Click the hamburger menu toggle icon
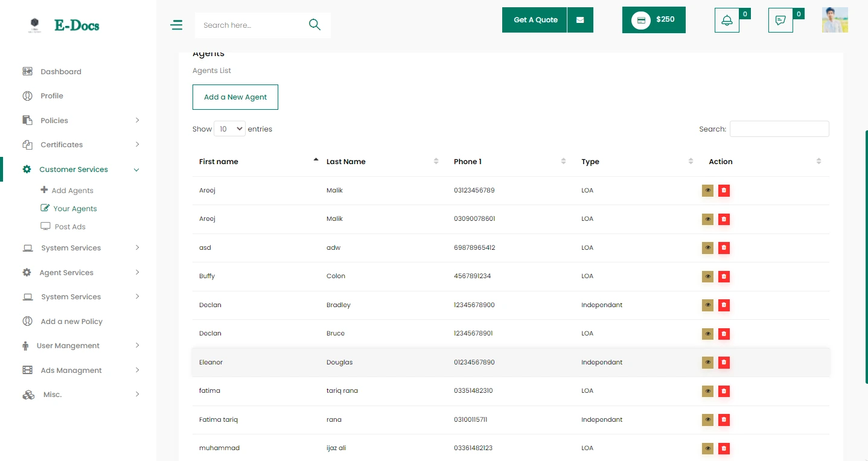The image size is (868, 461). point(176,25)
